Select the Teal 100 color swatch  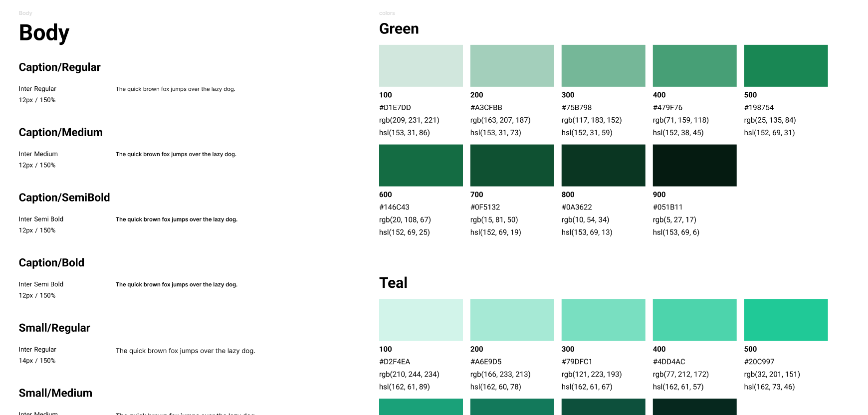click(421, 320)
